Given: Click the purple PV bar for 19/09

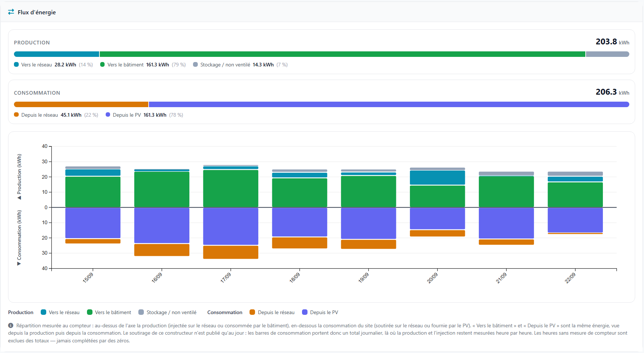Looking at the screenshot, I should tap(368, 223).
